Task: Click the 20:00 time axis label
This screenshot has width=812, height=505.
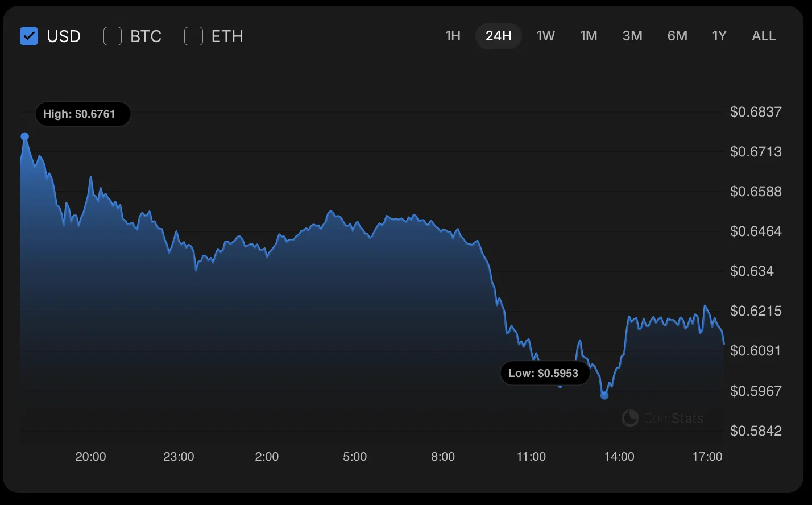Action: 91,457
